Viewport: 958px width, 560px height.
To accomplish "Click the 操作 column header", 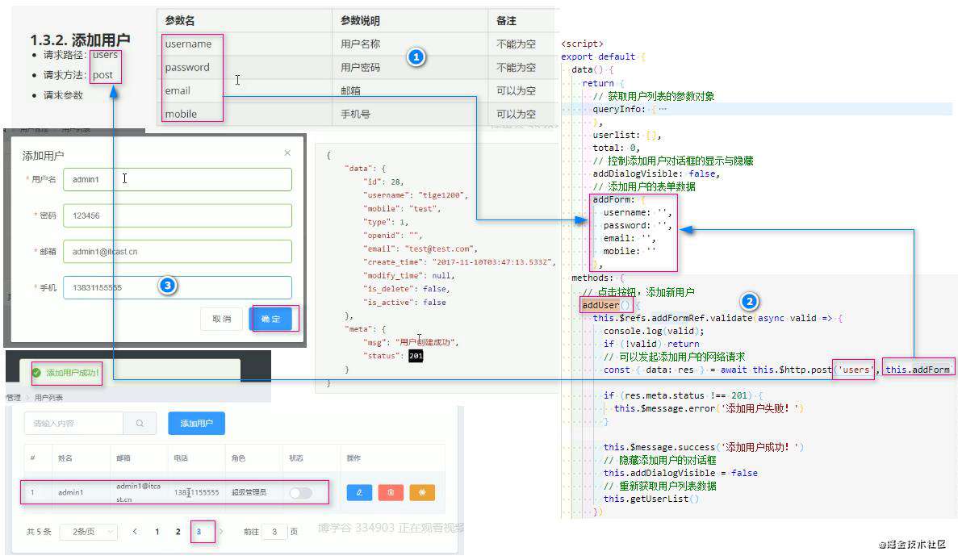I will [x=353, y=458].
